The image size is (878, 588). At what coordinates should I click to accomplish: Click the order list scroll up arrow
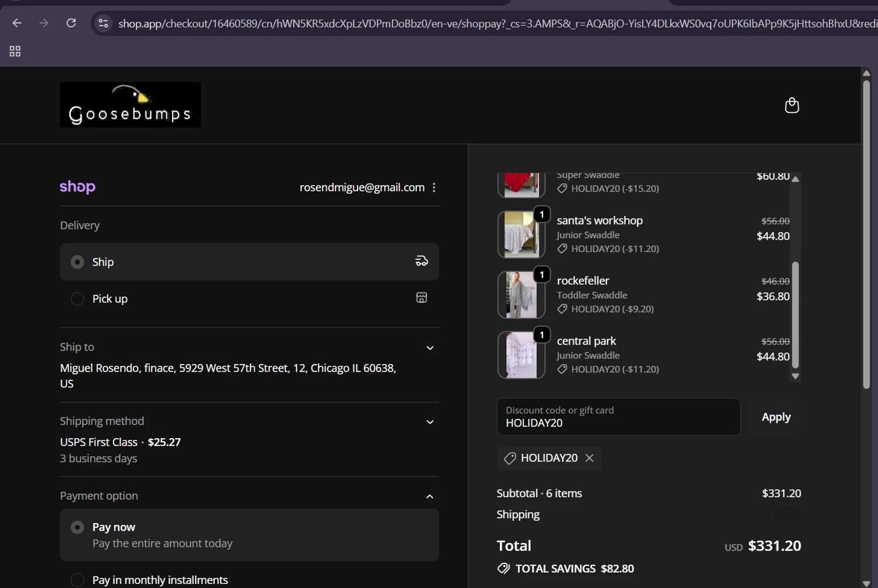click(795, 179)
